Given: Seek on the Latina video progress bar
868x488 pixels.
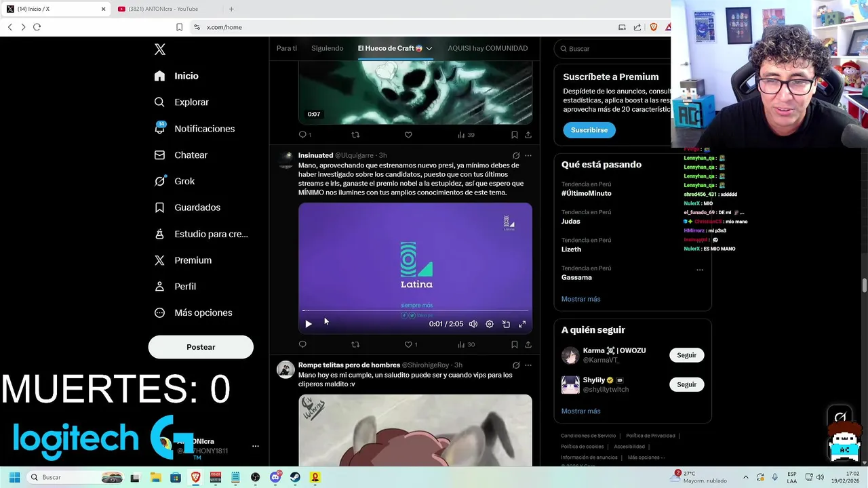Looking at the screenshot, I should pos(415,310).
